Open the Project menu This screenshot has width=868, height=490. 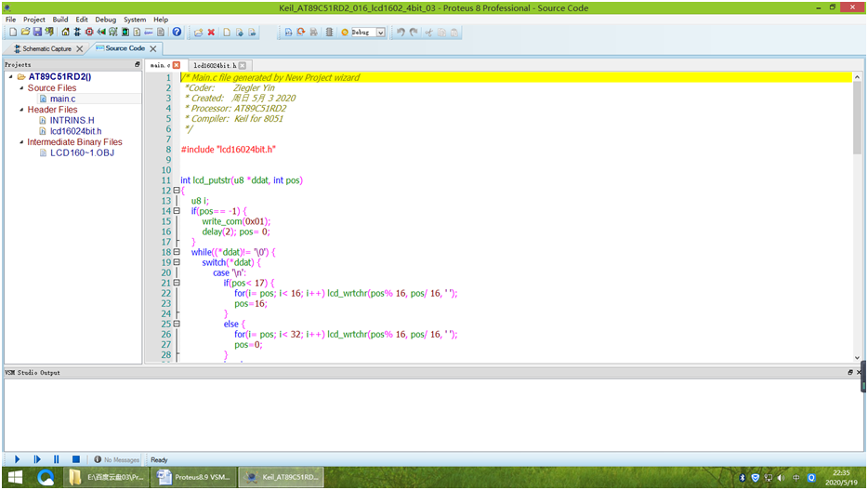coord(33,20)
